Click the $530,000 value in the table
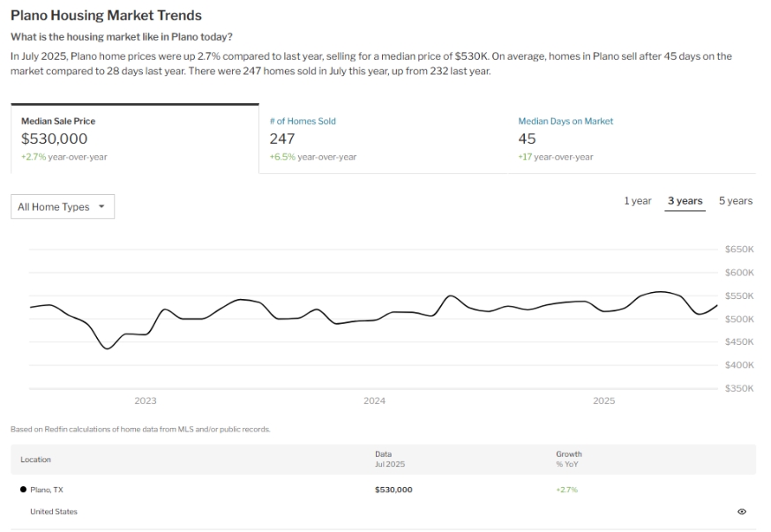Viewport: 771px width, 532px height. (393, 490)
